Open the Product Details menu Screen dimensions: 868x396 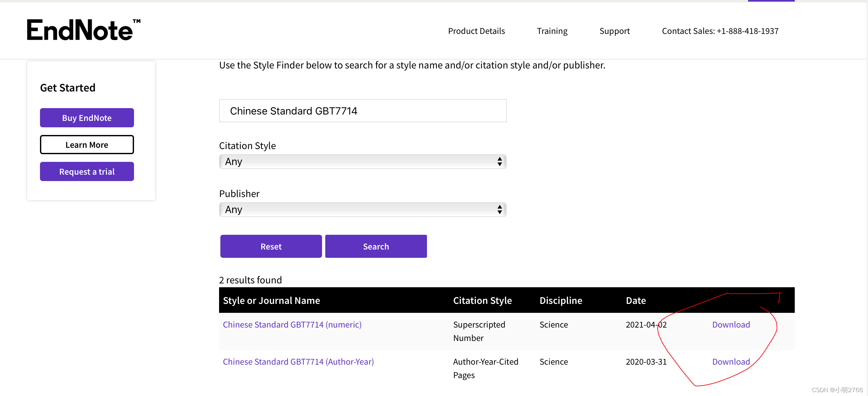pyautogui.click(x=476, y=31)
